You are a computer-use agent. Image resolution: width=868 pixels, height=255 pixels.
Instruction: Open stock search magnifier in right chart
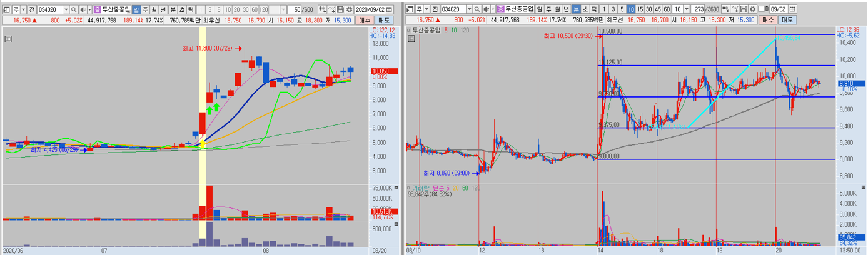point(477,9)
